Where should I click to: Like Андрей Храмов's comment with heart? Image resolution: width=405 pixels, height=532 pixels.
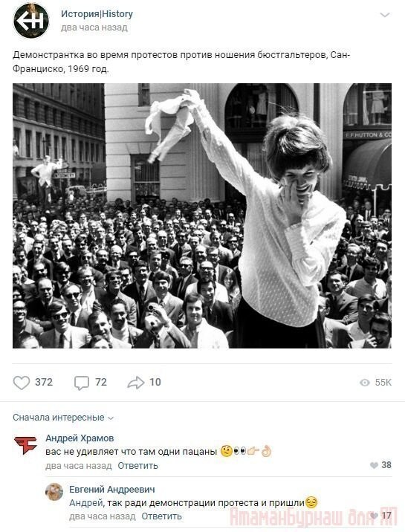[x=374, y=465]
